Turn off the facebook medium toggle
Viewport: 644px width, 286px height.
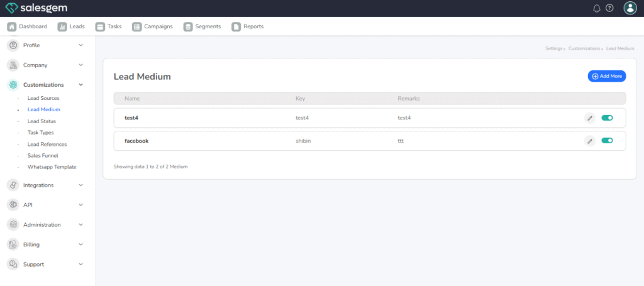pos(607,141)
